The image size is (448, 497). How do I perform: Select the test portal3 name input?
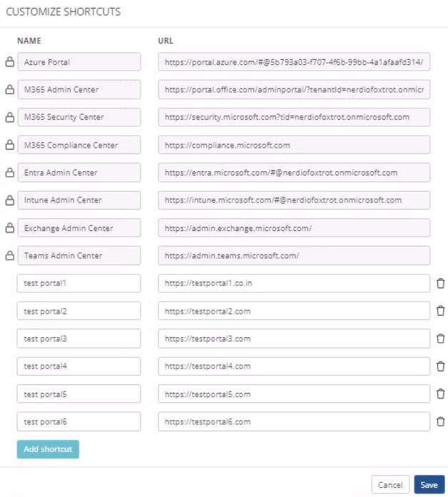[x=78, y=339]
